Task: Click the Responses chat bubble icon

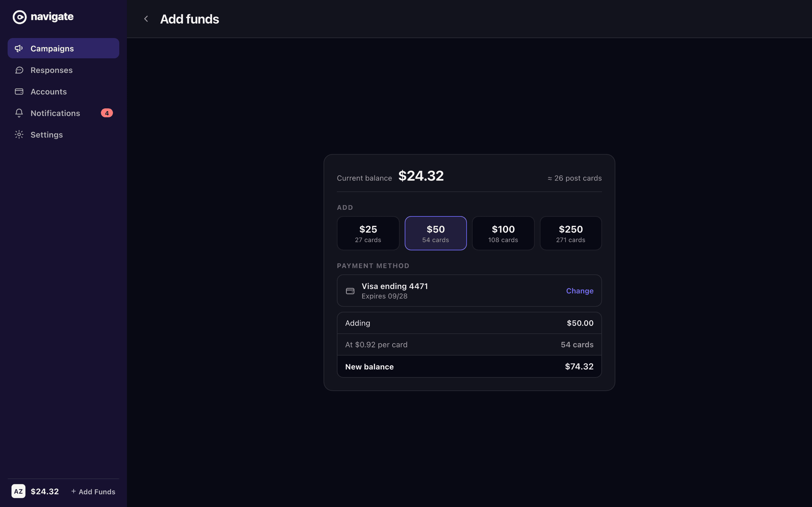Action: [19, 70]
